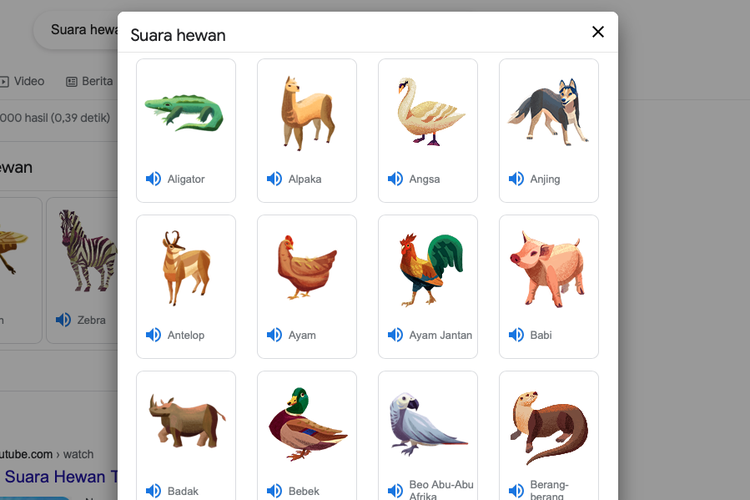Click the Zebra label in background page
The height and width of the screenshot is (500, 750).
91,320
